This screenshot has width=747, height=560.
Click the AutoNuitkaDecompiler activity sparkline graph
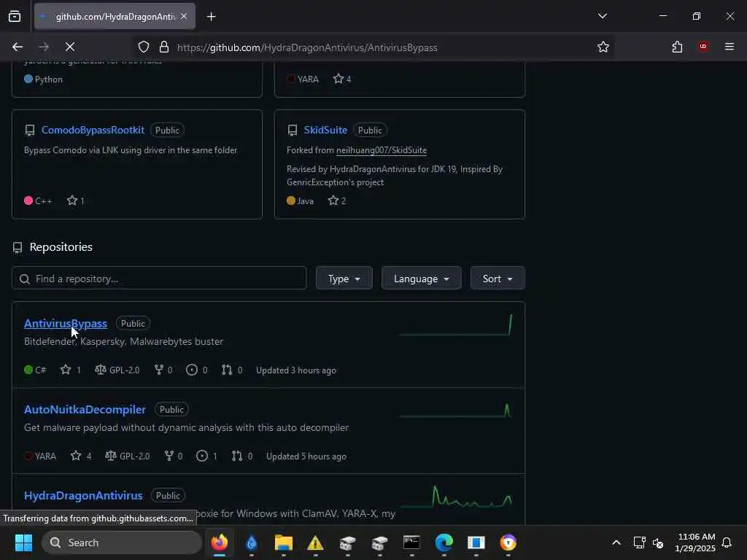456,411
